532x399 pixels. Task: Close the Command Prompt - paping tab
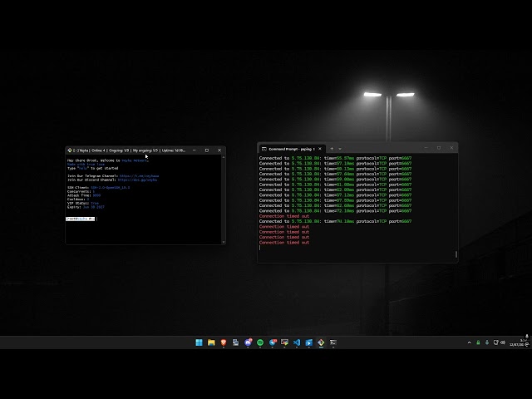[319, 149]
